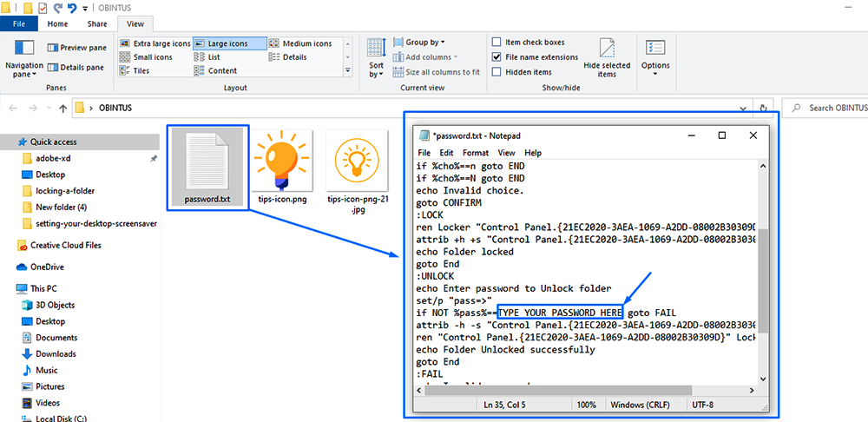Click Size all columns to fit

pyautogui.click(x=436, y=72)
